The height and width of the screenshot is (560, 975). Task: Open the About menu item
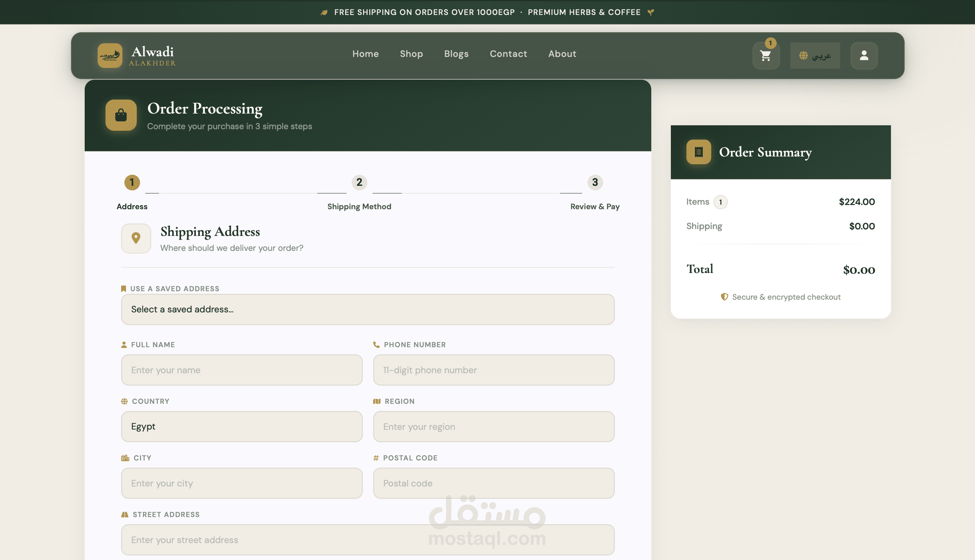[562, 54]
